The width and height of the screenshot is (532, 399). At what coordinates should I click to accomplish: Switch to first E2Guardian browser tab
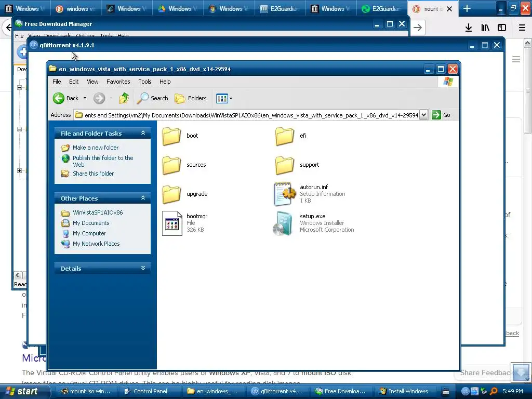click(280, 8)
